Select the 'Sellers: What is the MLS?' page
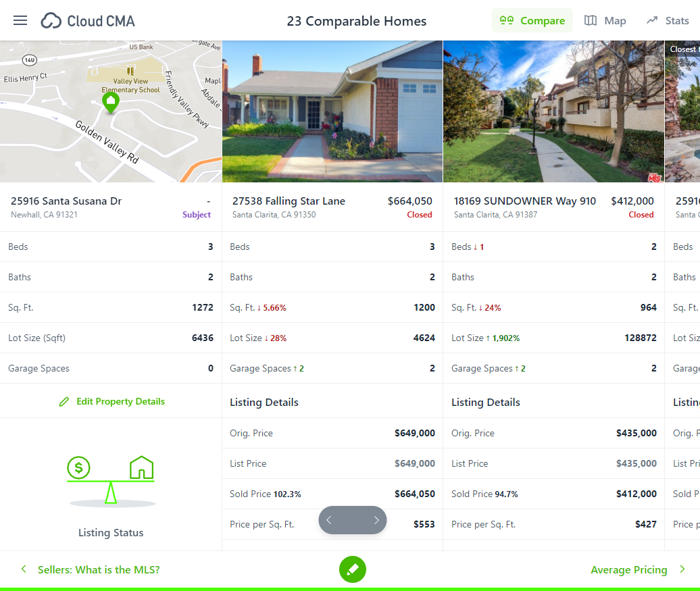700x591 pixels. point(99,569)
